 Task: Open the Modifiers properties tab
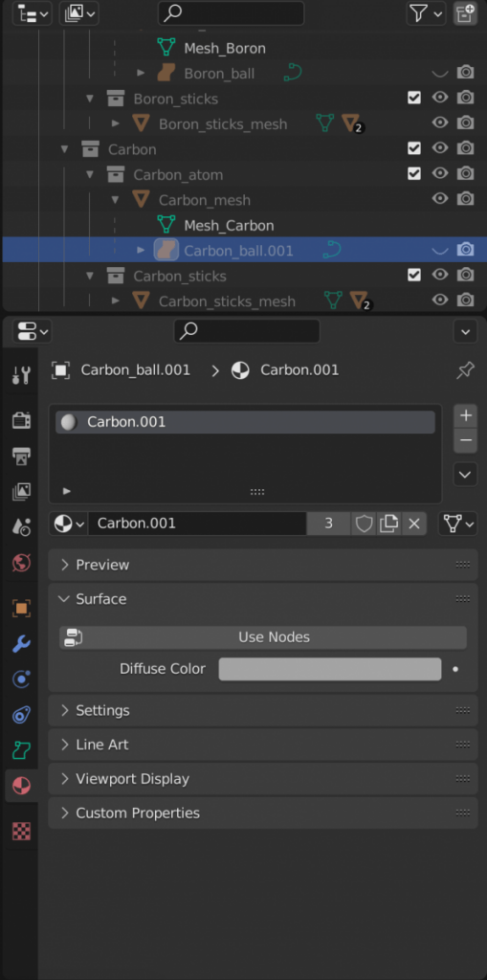[21, 644]
